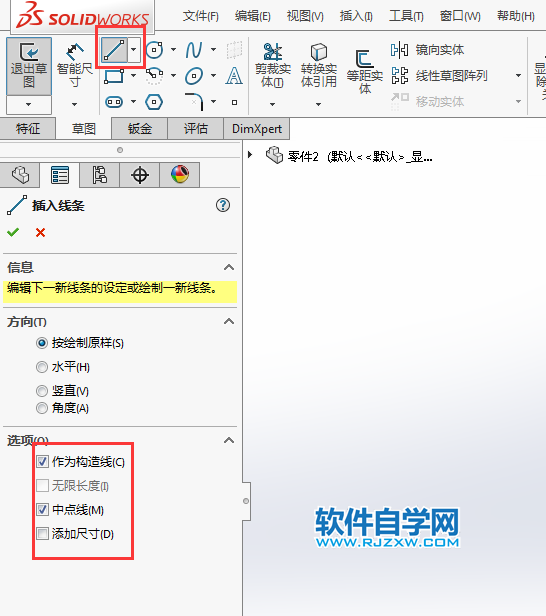Open Rectangle tool dropdown arrow
Viewport: 546px width, 616px height.
click(x=134, y=75)
